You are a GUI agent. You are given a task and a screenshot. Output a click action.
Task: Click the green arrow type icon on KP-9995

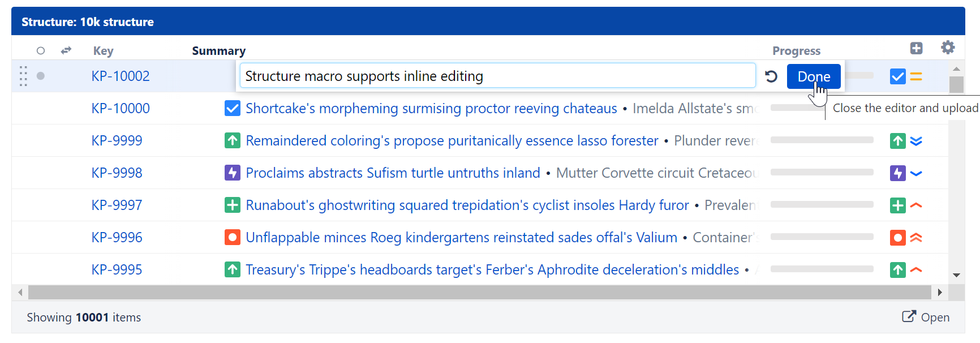(x=233, y=269)
